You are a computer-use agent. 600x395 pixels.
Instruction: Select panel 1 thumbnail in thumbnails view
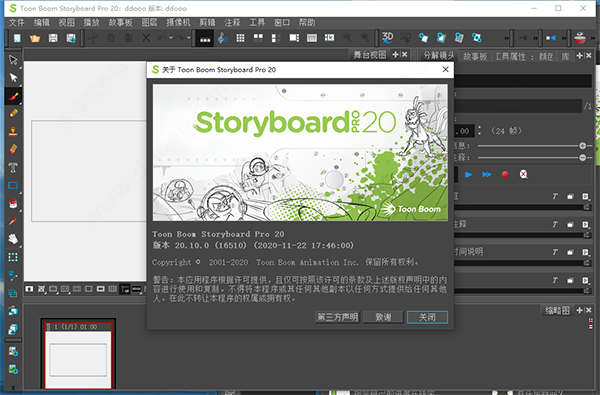78,353
